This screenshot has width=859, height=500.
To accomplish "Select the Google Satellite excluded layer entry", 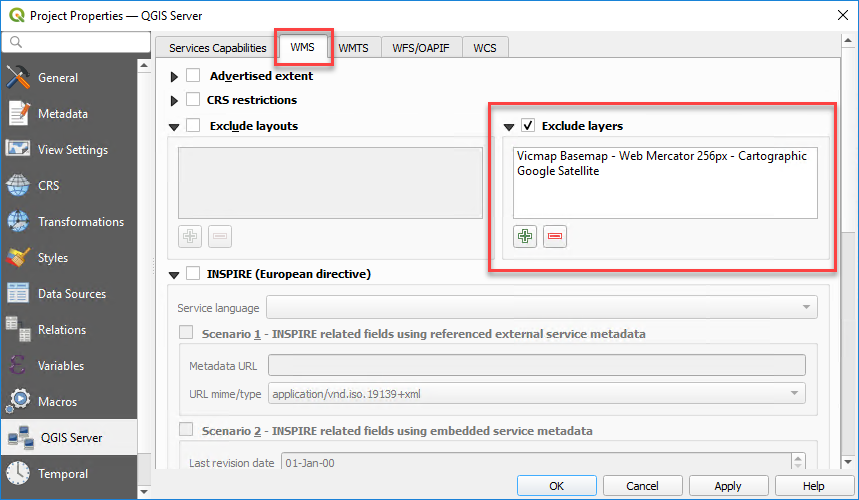I will 558,171.
